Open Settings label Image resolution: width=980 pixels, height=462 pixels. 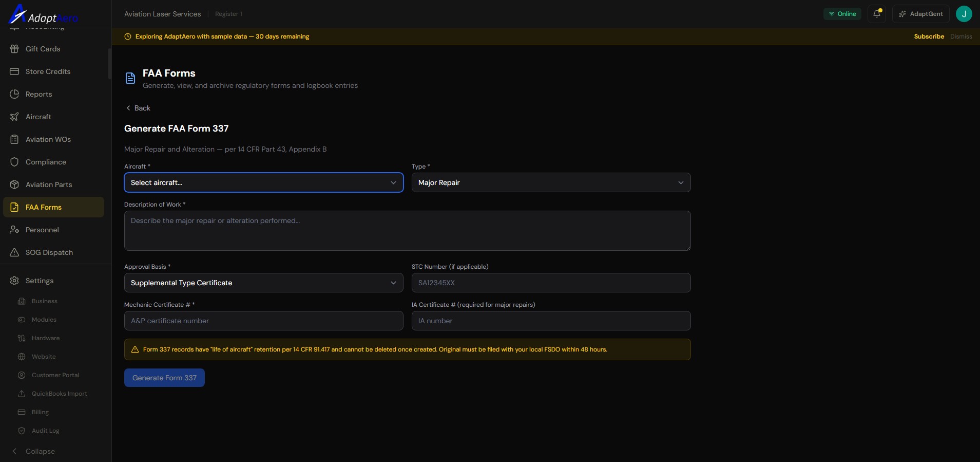(x=40, y=281)
